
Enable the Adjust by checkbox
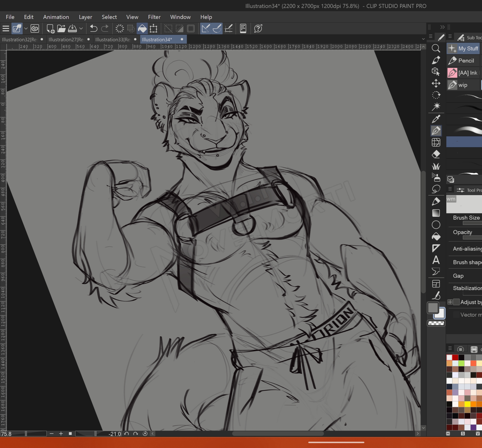pos(456,302)
